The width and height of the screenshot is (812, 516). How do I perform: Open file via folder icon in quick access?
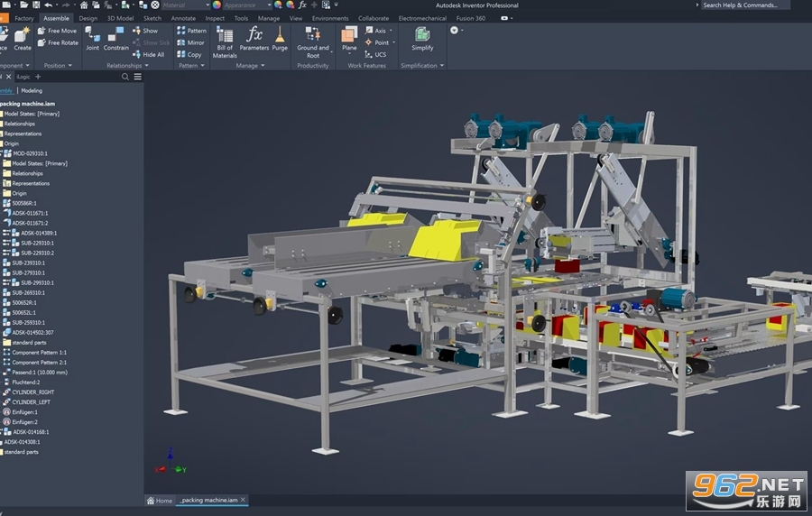pyautogui.click(x=24, y=5)
